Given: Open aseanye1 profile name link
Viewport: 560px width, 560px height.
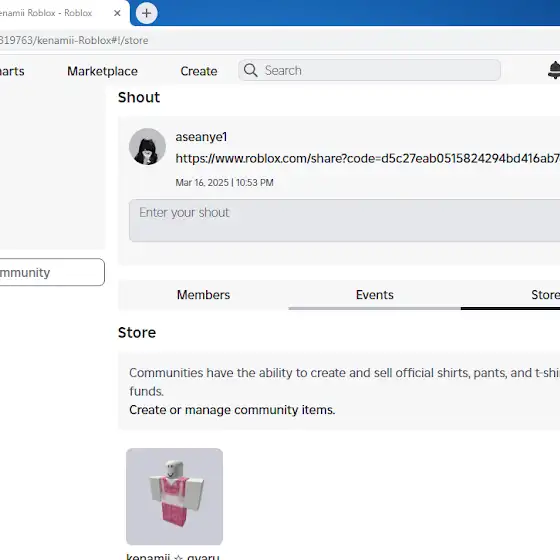Looking at the screenshot, I should click(x=201, y=137).
